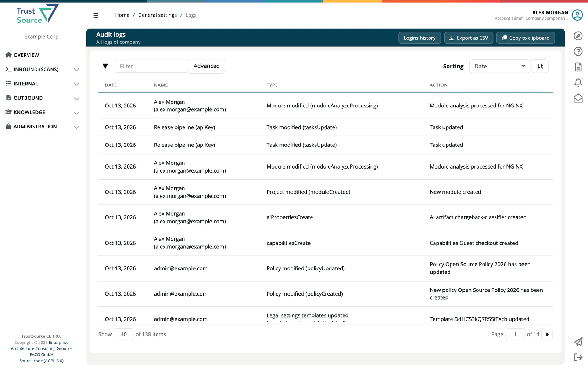The width and height of the screenshot is (588, 368).
Task: Click the paper plane send icon
Action: click(x=578, y=342)
